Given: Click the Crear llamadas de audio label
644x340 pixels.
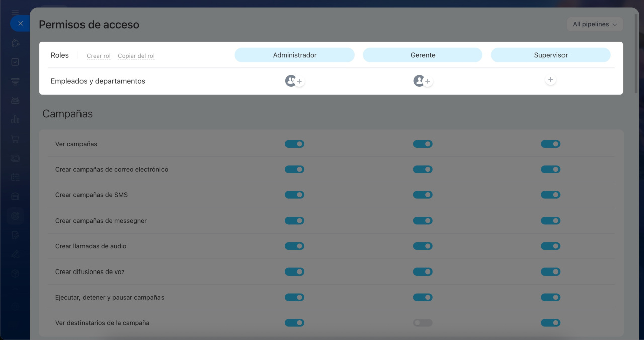Looking at the screenshot, I should (x=91, y=246).
